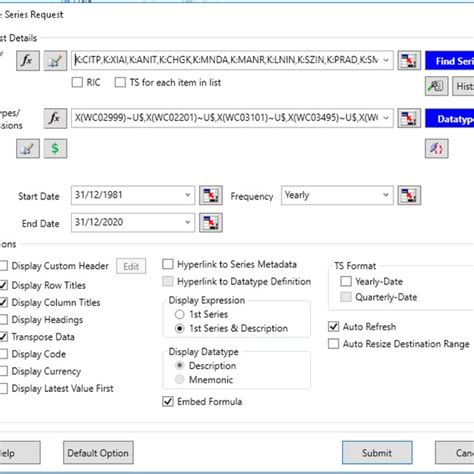Click the green dollar currency icon

(55, 148)
